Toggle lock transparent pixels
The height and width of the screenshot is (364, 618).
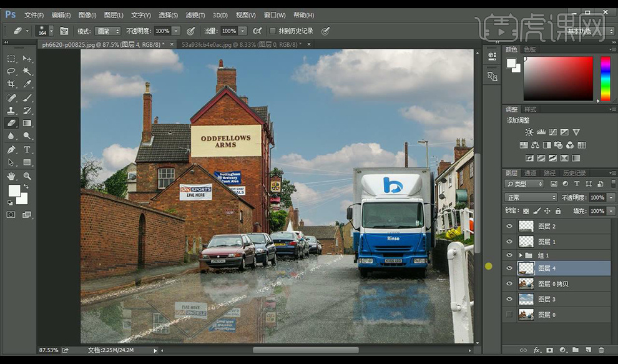(526, 211)
